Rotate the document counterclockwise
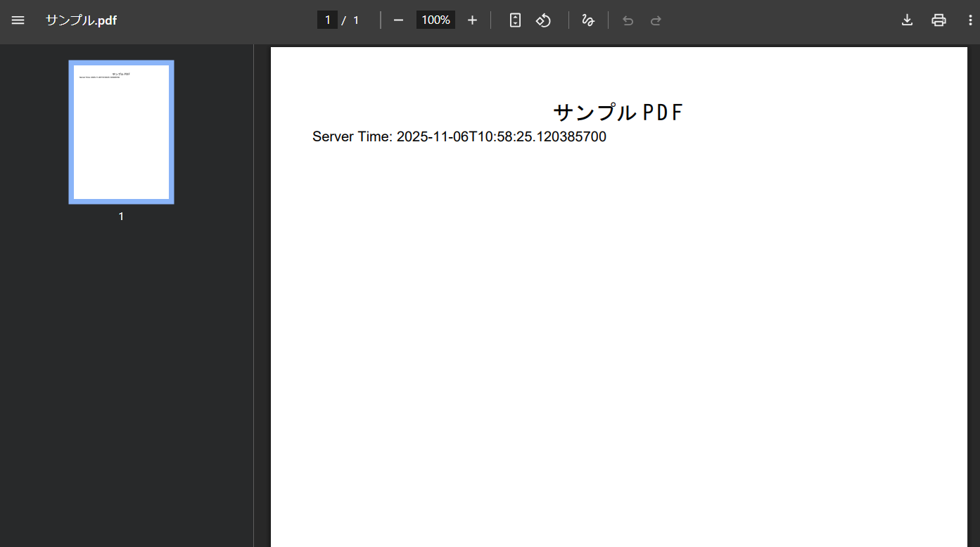This screenshot has width=980, height=547. (543, 20)
